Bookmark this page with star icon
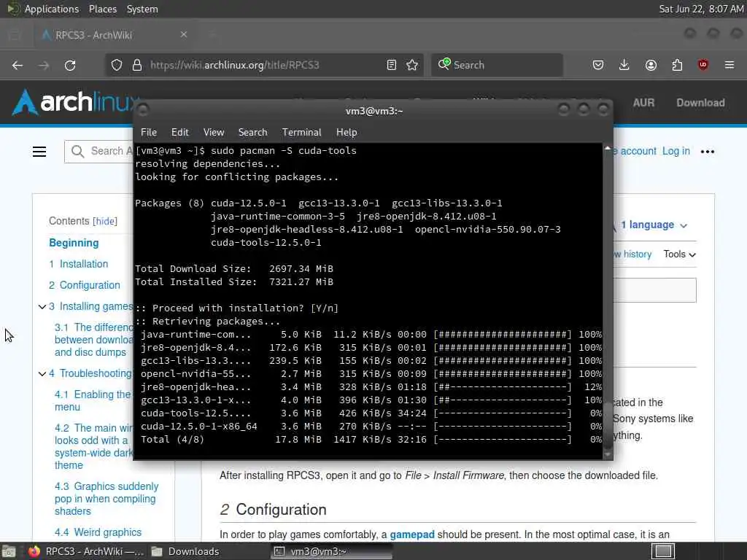 pos(413,65)
